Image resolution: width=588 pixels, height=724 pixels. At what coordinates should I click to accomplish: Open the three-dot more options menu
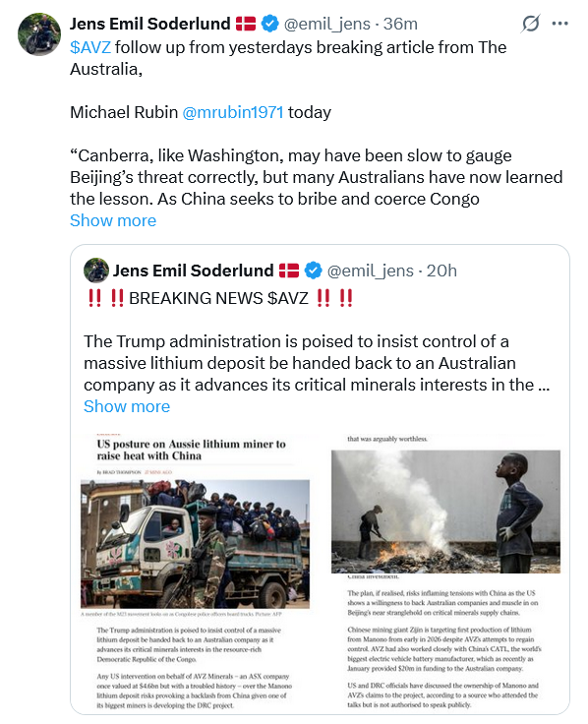[x=559, y=23]
